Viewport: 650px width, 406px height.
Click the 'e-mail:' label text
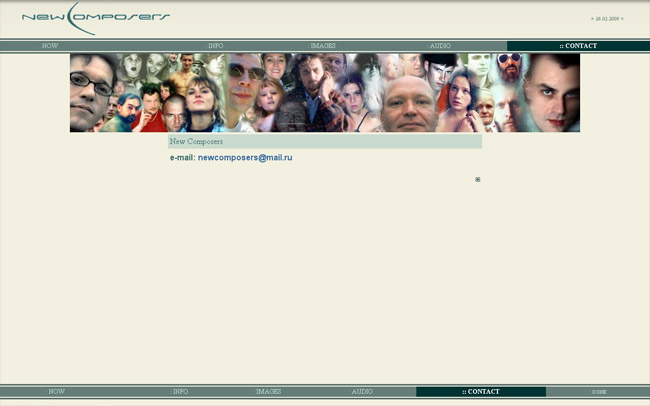(182, 158)
